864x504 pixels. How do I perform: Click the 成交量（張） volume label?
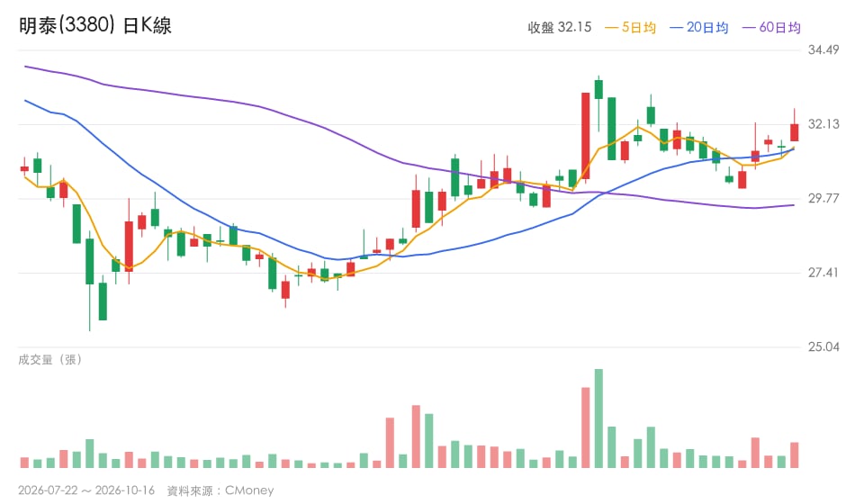coord(50,360)
